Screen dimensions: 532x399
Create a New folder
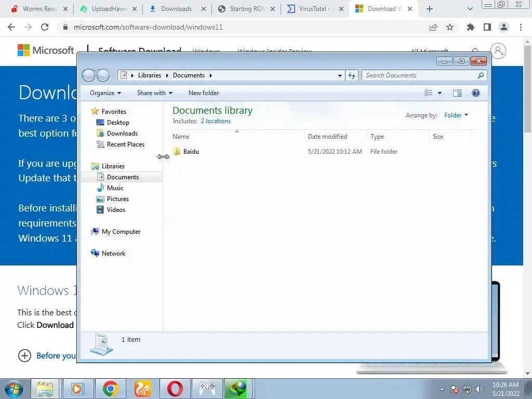(x=204, y=93)
